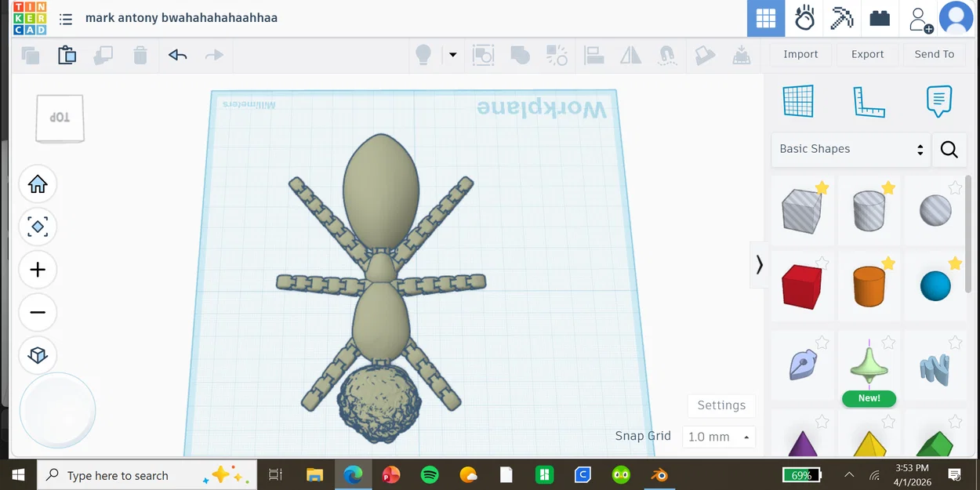980x490 pixels.
Task: Click the Duplicate and repeat icon
Action: 103,55
